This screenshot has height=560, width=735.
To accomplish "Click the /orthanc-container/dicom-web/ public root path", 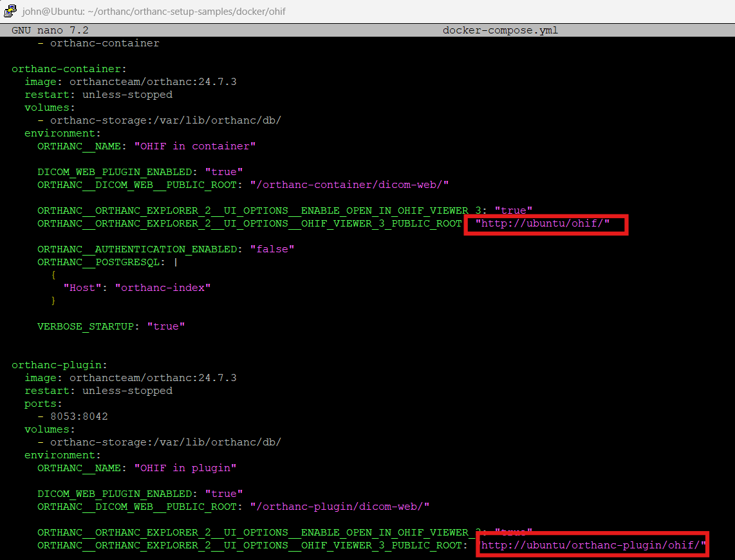I will (350, 184).
